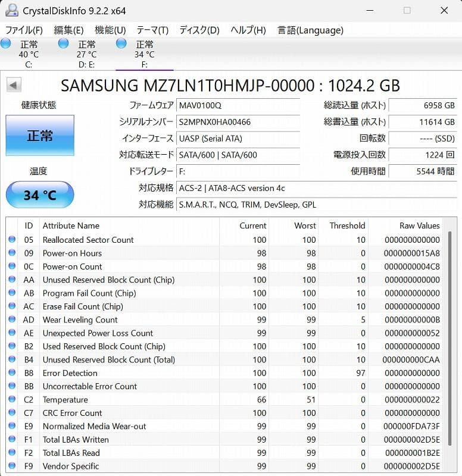The width and height of the screenshot is (462, 476).
Task: Click the transfer mode field SATA/600 | SATA/600
Action: click(x=238, y=155)
